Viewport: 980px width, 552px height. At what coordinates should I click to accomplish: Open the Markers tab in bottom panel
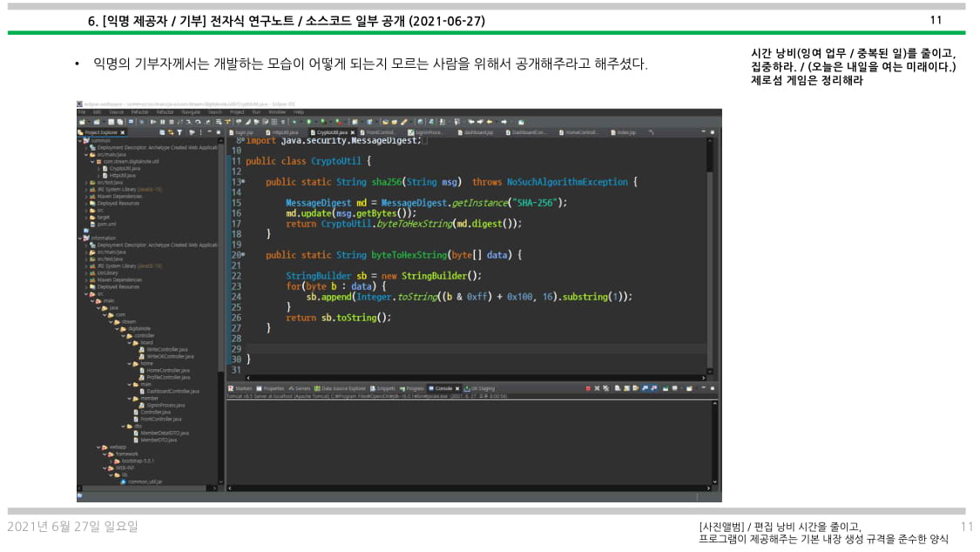point(240,388)
